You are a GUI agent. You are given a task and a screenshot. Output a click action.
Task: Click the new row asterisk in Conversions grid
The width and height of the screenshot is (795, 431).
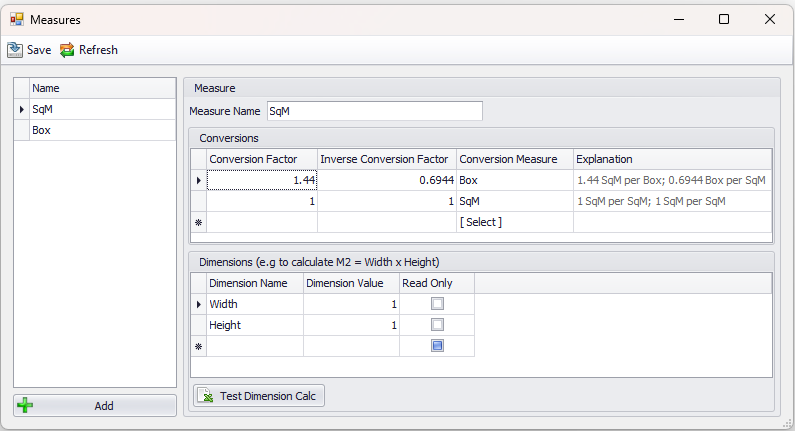(x=199, y=222)
